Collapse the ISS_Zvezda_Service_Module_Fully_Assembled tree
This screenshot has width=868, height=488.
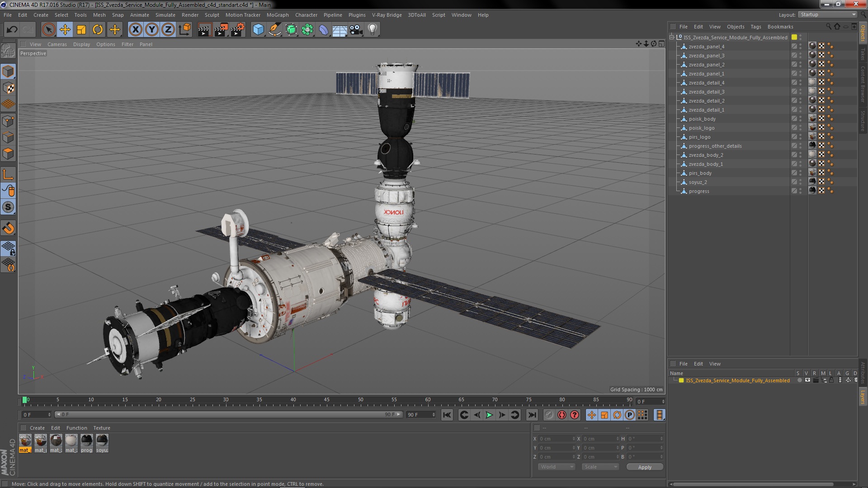[672, 38]
